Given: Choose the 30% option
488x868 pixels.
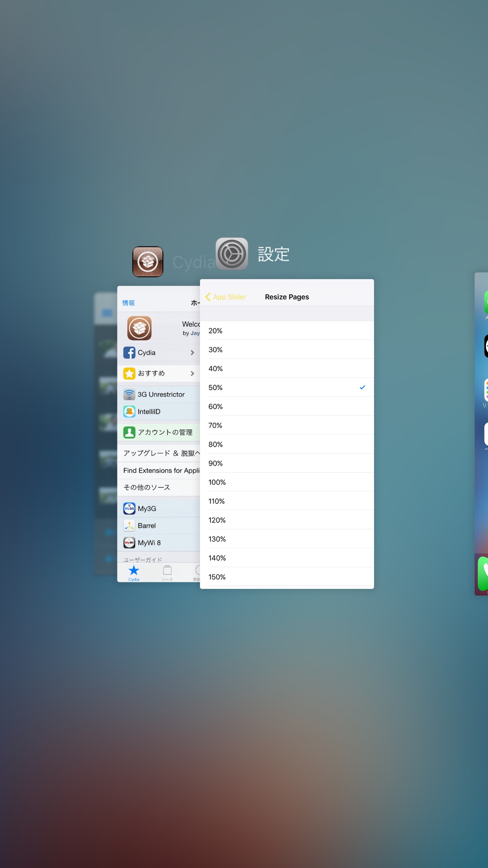Looking at the screenshot, I should point(287,349).
